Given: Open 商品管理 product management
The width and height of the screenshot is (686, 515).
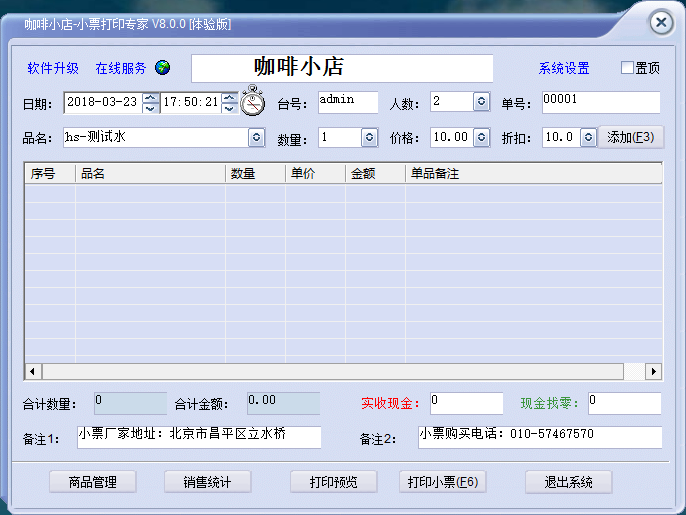Looking at the screenshot, I should tap(93, 482).
